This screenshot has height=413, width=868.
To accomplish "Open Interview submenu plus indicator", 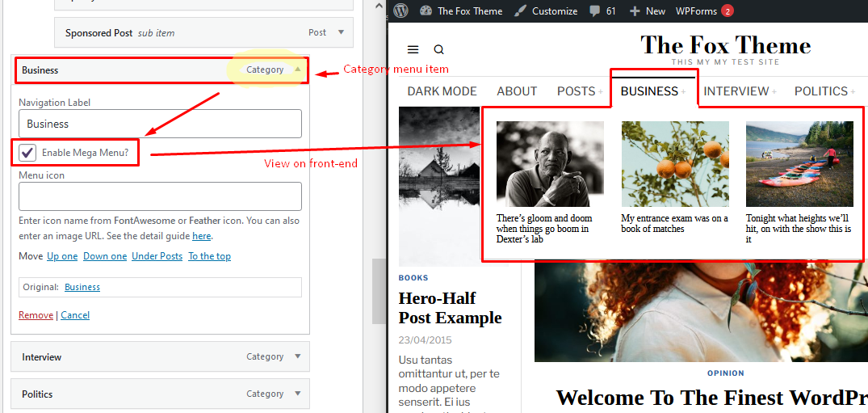I will 774,92.
